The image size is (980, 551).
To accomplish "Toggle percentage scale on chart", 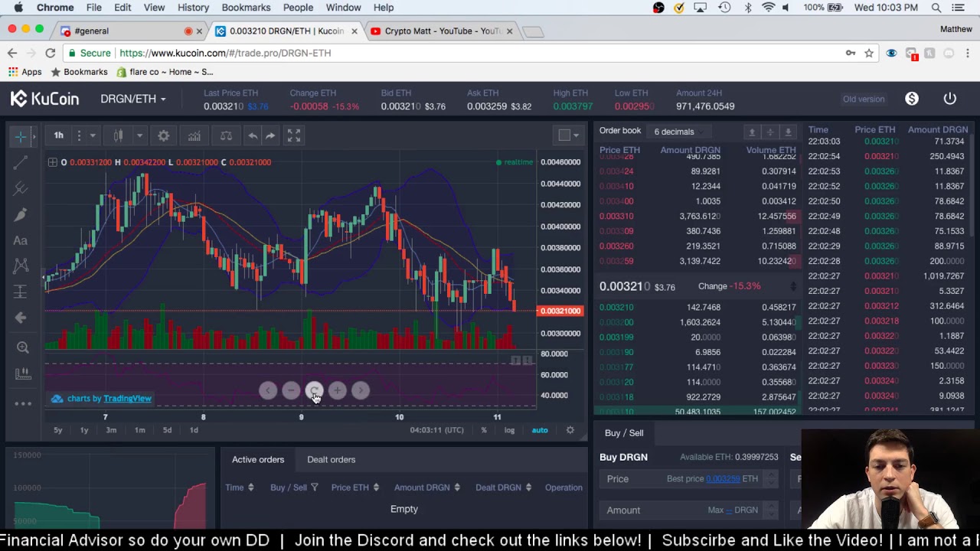I will [484, 430].
